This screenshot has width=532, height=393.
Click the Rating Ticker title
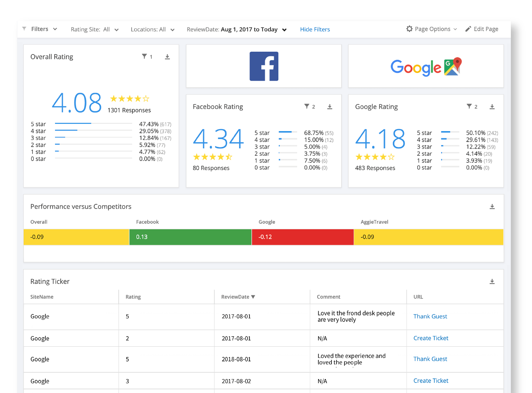click(50, 282)
